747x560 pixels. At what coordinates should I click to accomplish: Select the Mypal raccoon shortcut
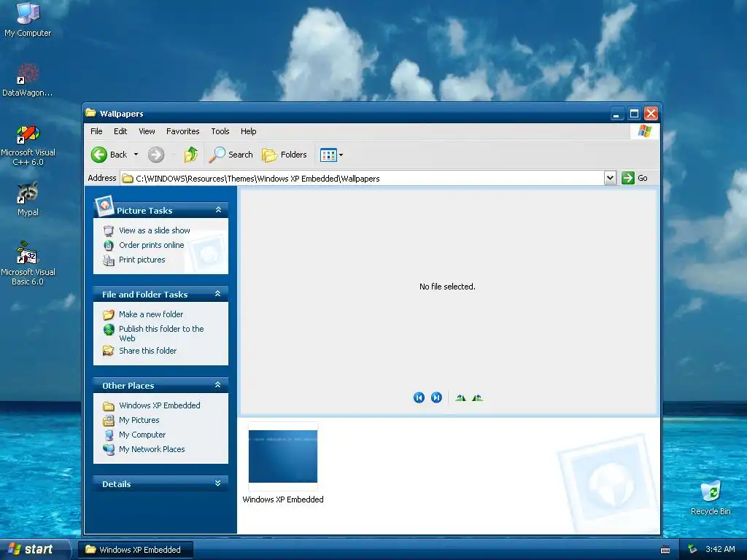pos(28,200)
